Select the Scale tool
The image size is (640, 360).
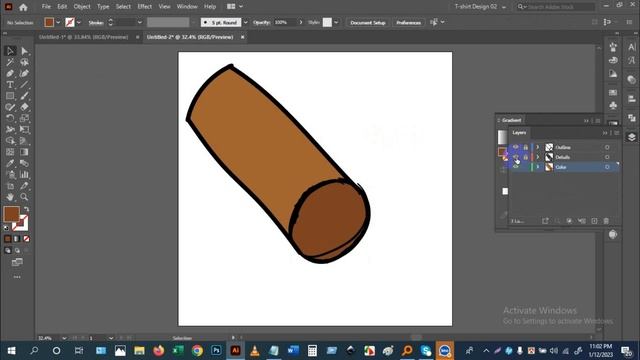click(24, 118)
